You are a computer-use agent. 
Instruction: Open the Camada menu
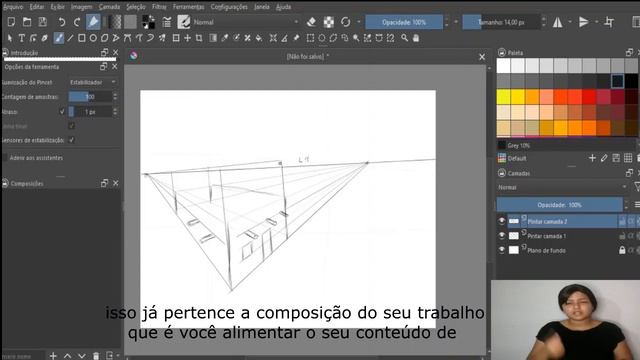[x=109, y=7]
